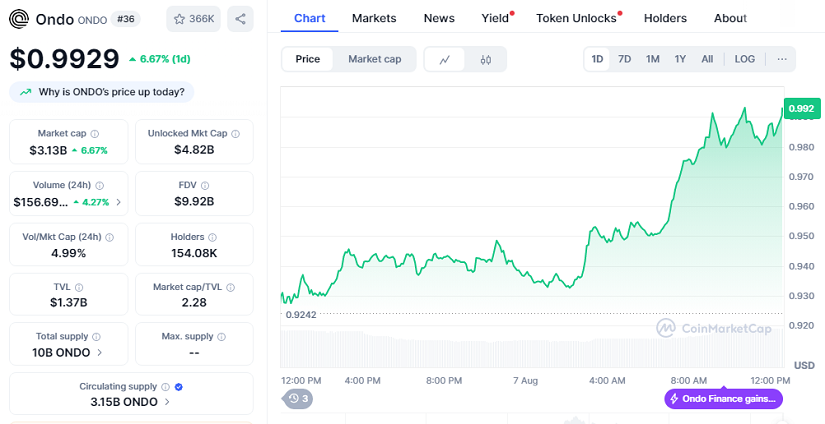The image size is (825, 424).
Task: Click the 4.99% Vol/Mkt Cap value
Action: [68, 254]
